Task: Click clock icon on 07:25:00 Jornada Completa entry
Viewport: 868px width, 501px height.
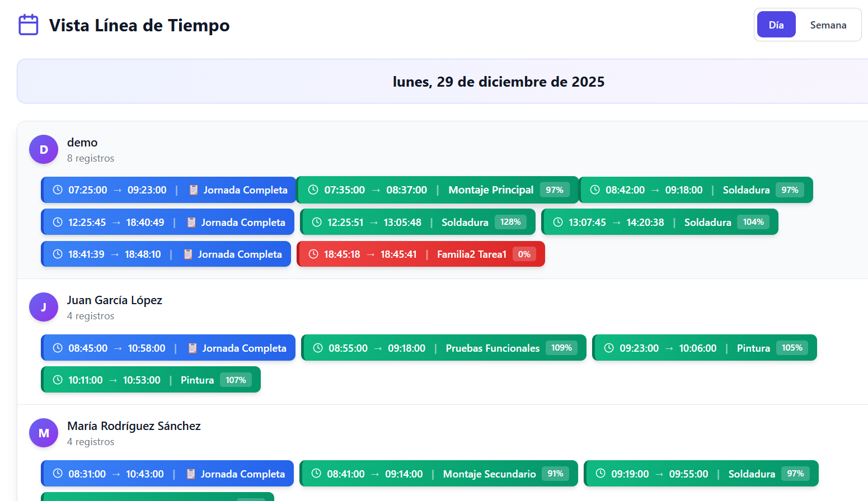Action: pyautogui.click(x=58, y=190)
